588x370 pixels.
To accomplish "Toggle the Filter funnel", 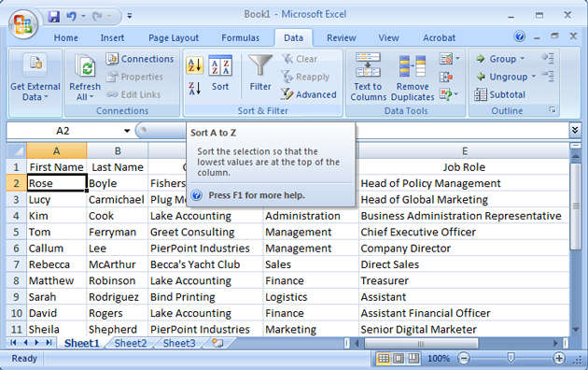I will click(x=260, y=74).
